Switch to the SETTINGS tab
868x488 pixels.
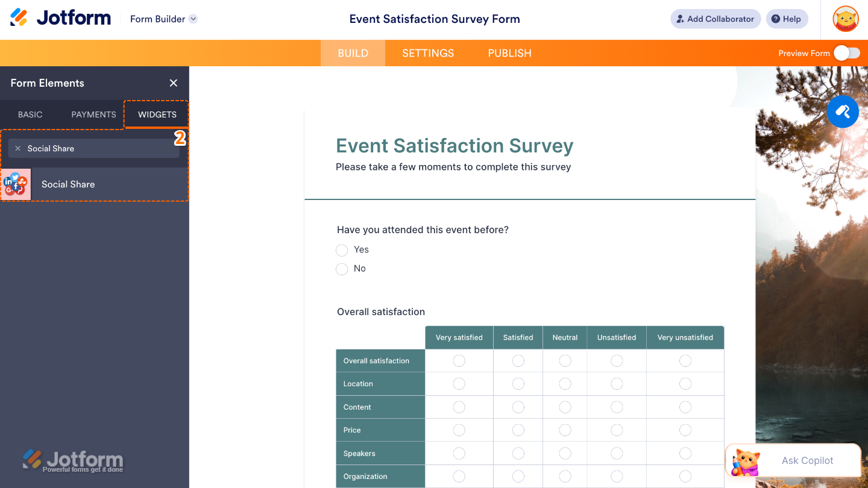point(428,53)
